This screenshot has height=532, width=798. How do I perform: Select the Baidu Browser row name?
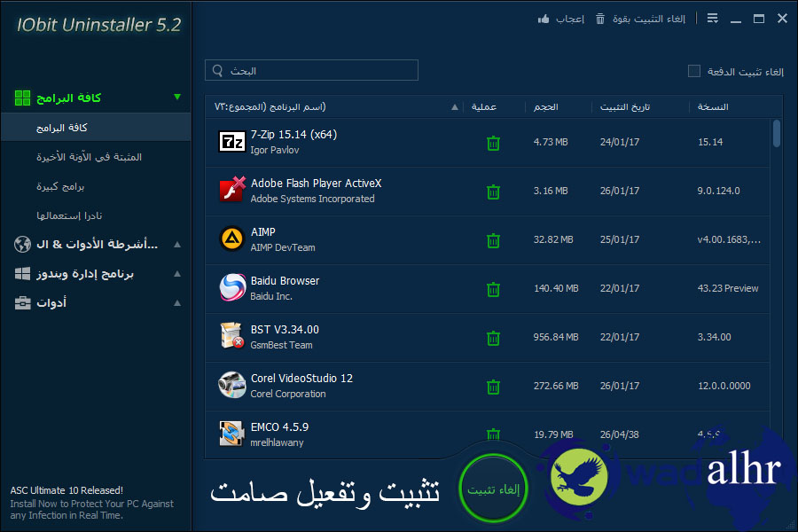click(x=285, y=280)
